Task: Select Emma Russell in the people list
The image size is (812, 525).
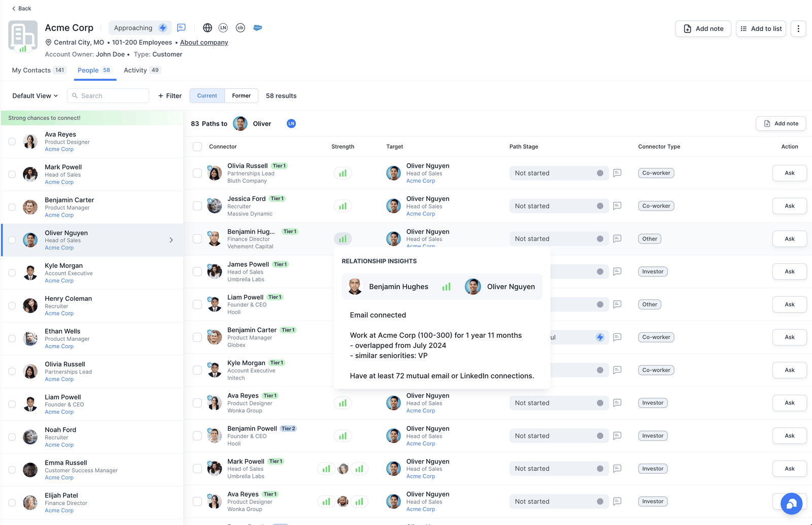Action: click(x=92, y=470)
